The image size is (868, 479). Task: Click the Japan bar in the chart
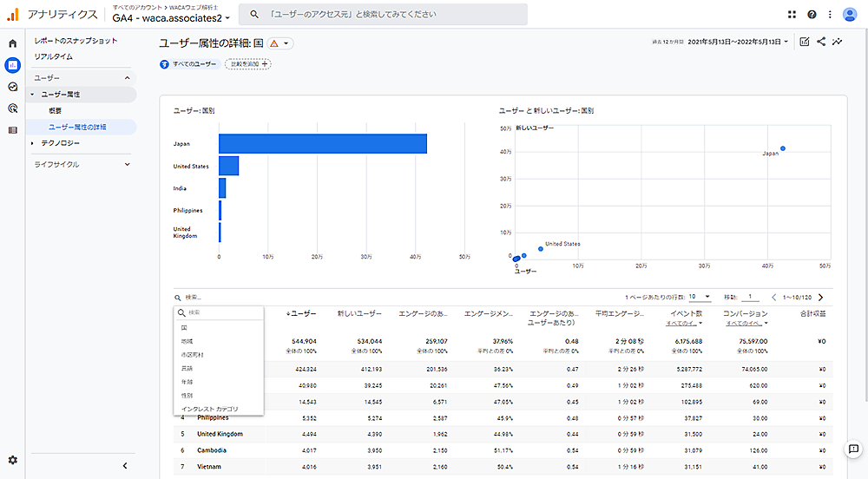[322, 144]
